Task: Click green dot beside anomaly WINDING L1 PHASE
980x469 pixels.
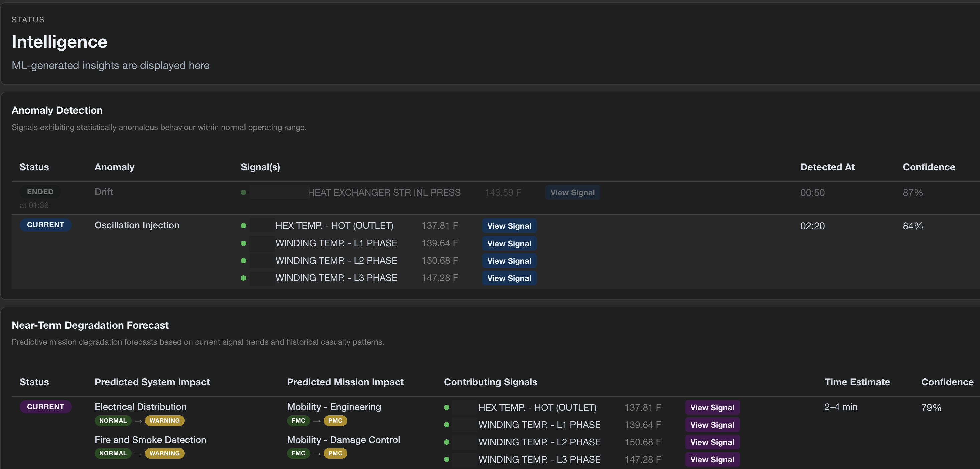Action: pos(243,244)
